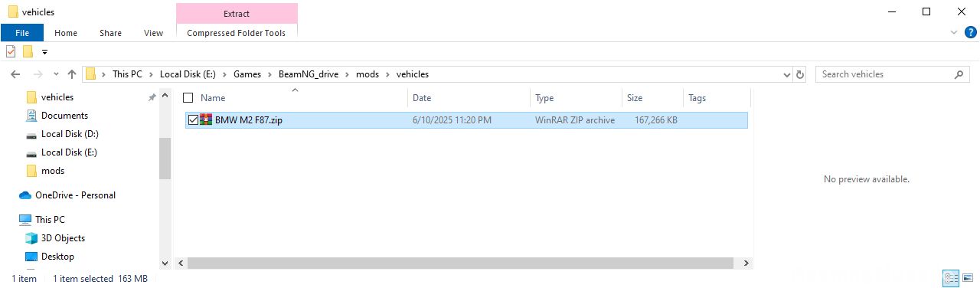Open Windows Explorer Help

(970, 33)
